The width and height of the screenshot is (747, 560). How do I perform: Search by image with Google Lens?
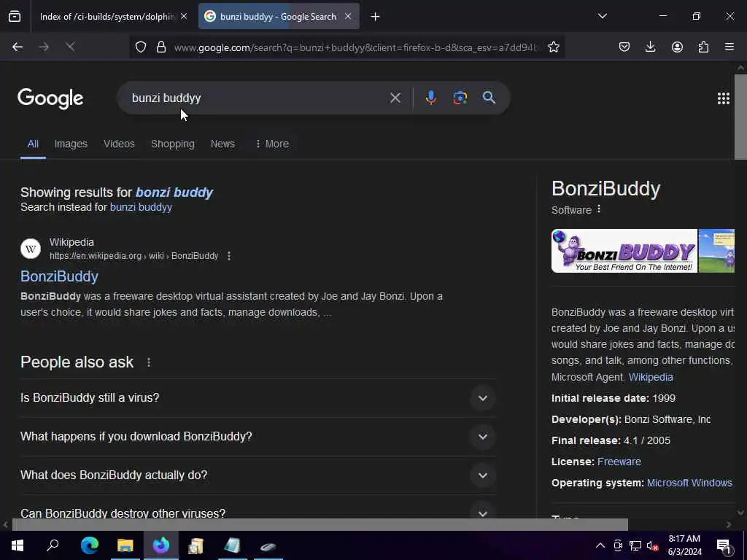coord(460,98)
